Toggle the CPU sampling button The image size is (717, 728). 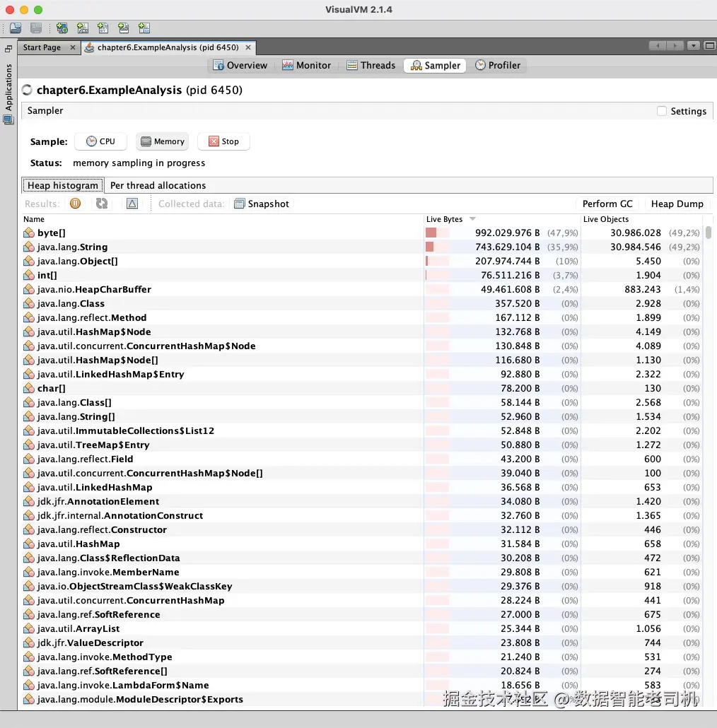(x=101, y=141)
